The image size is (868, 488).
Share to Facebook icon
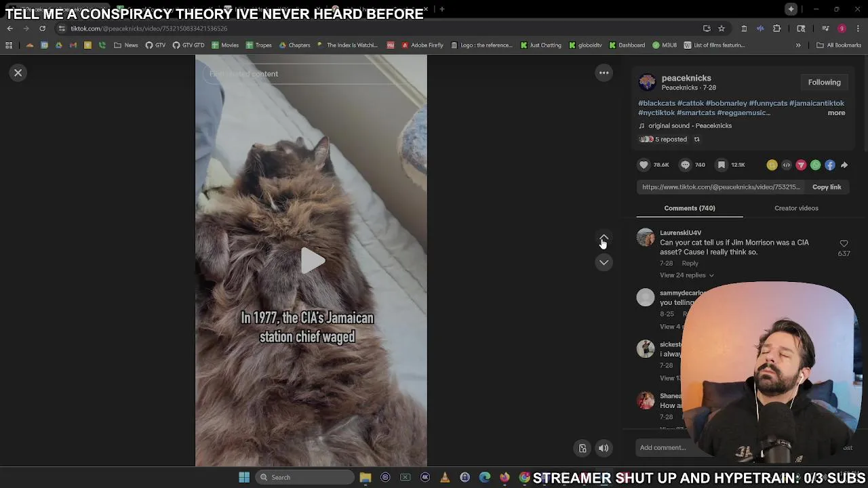coord(830,165)
